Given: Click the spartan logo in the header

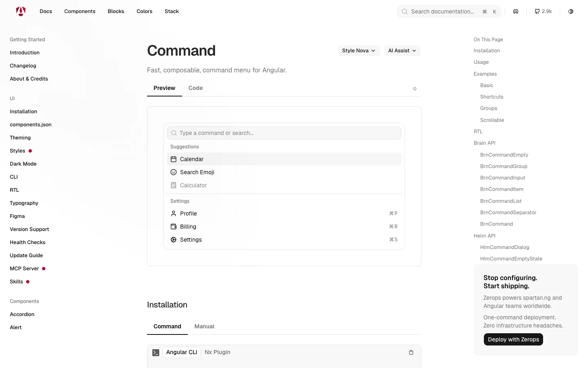Looking at the screenshot, I should click(x=21, y=11).
